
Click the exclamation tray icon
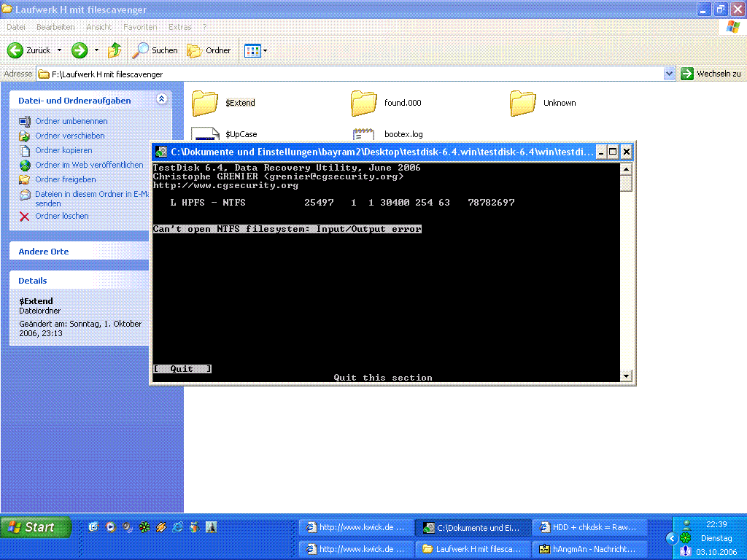(686, 551)
